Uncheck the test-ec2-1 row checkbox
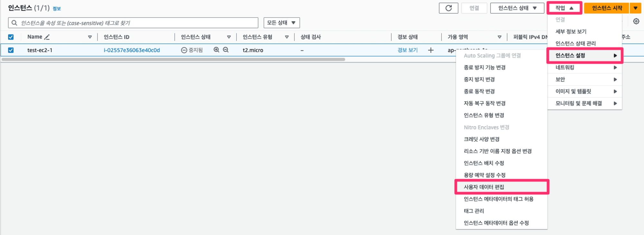This screenshot has width=644, height=235. coord(11,50)
